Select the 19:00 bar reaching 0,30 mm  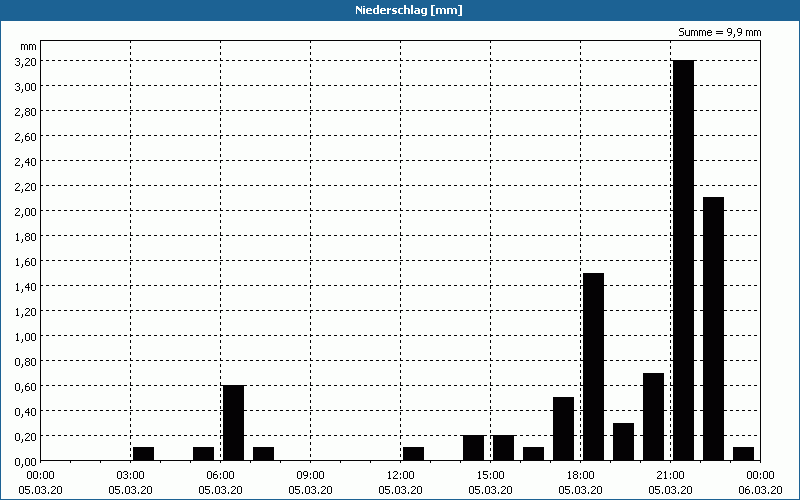(x=623, y=441)
